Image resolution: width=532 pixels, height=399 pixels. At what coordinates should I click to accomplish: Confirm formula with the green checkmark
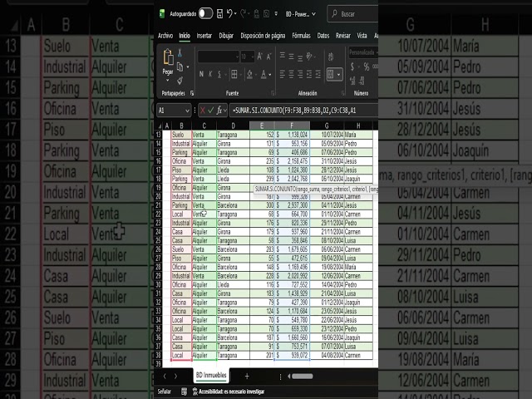pos(210,111)
